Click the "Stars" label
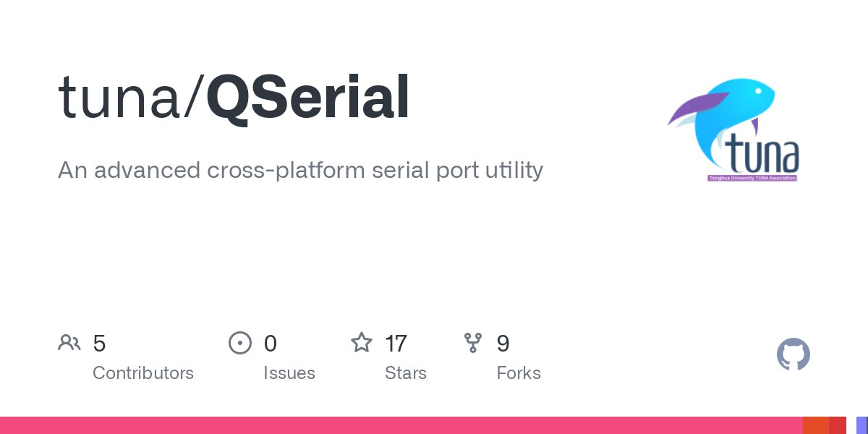868x434 pixels. [405, 373]
